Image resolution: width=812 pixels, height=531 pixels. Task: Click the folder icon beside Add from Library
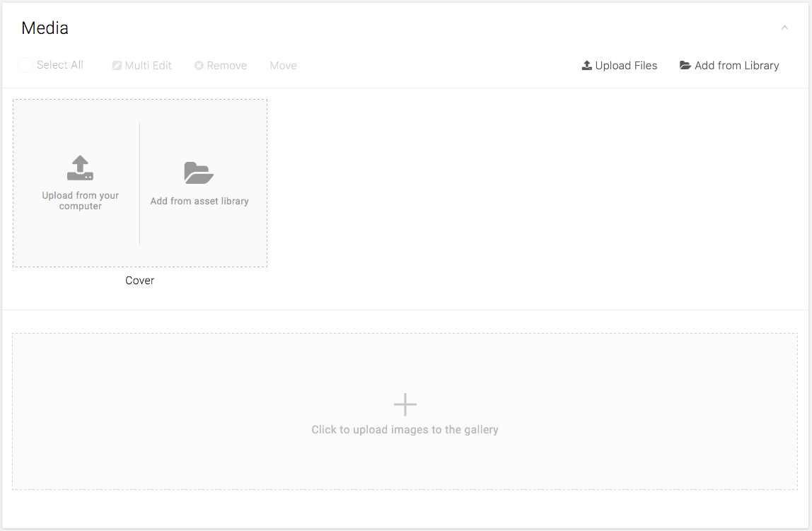click(x=685, y=66)
